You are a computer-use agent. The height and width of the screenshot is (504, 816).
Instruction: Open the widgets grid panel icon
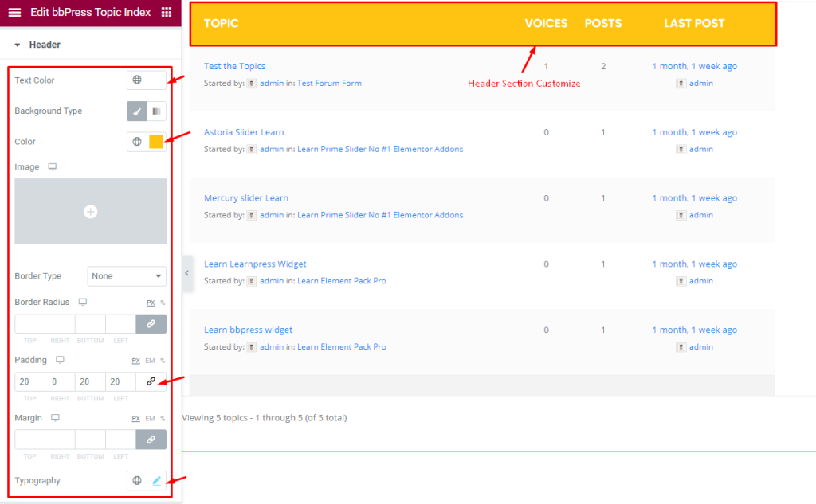(x=167, y=12)
